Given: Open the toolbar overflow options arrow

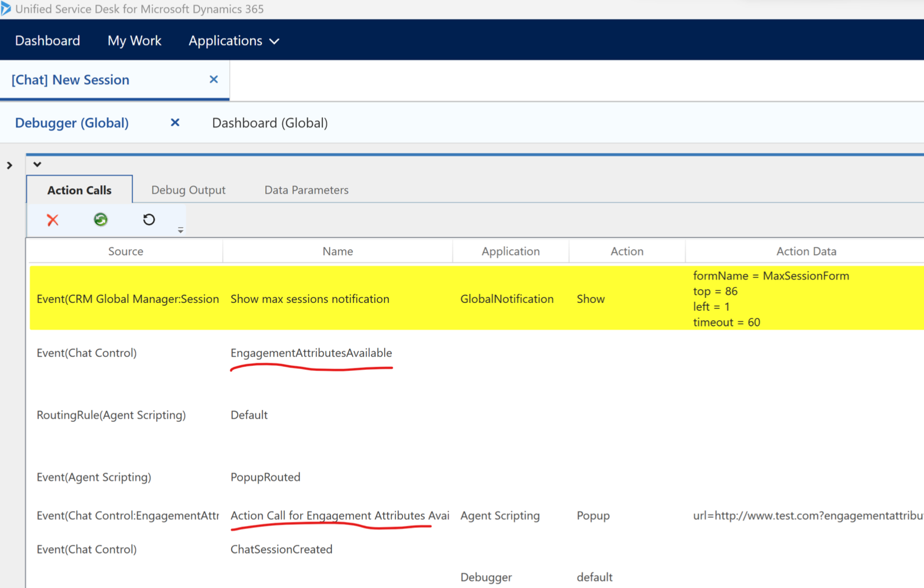Looking at the screenshot, I should (181, 230).
